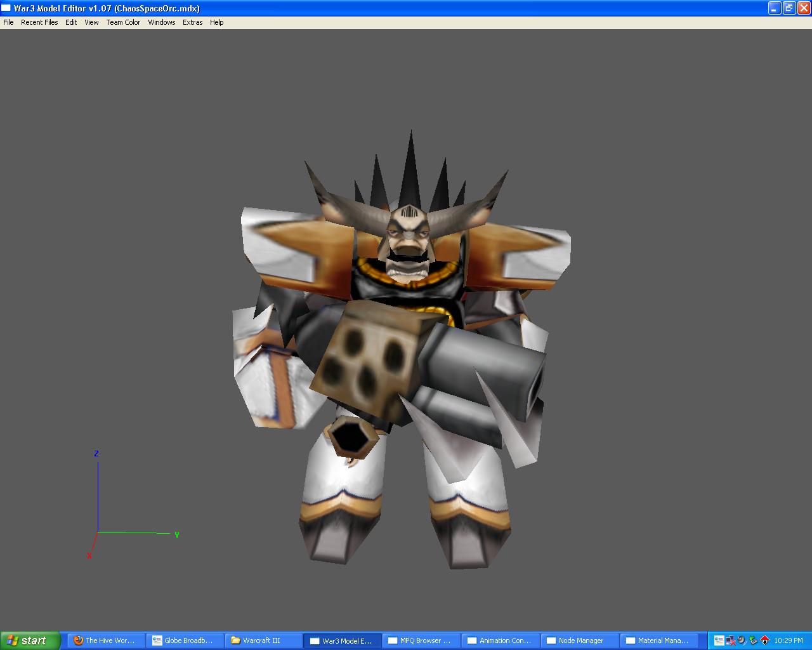Open the Windows menu
Screen dimensions: 812x650
(162, 22)
